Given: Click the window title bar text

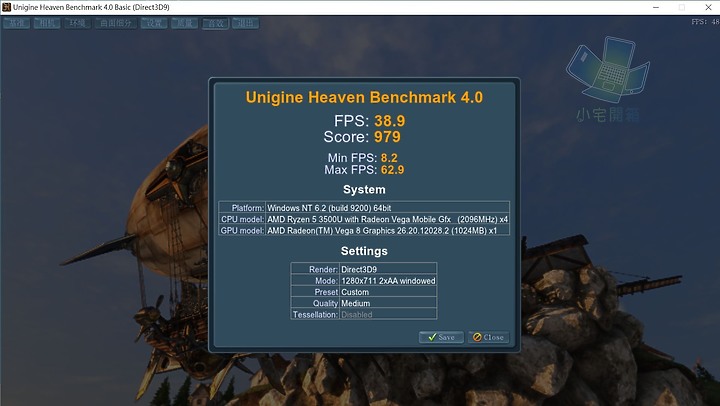Looking at the screenshot, I should (91, 7).
